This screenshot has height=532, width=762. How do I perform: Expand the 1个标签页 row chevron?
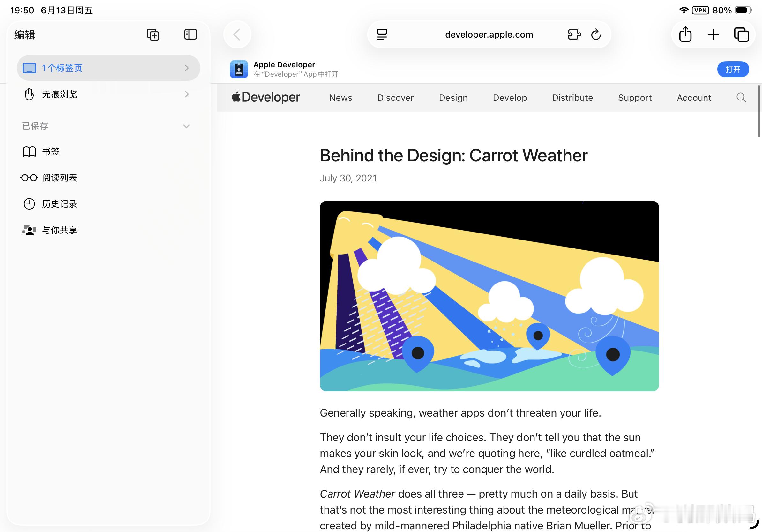[x=187, y=68]
